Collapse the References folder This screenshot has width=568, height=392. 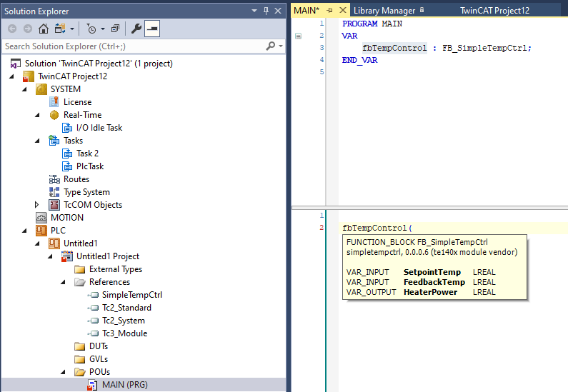63,282
